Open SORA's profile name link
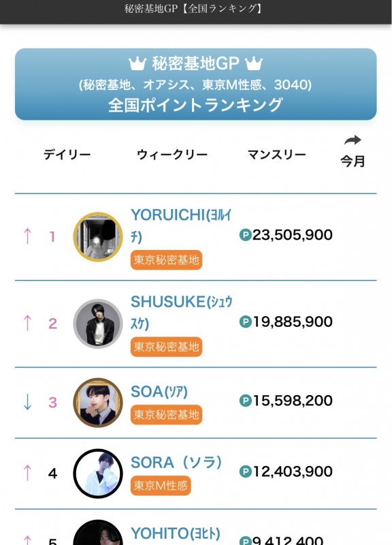This screenshot has width=392, height=545. [x=176, y=463]
